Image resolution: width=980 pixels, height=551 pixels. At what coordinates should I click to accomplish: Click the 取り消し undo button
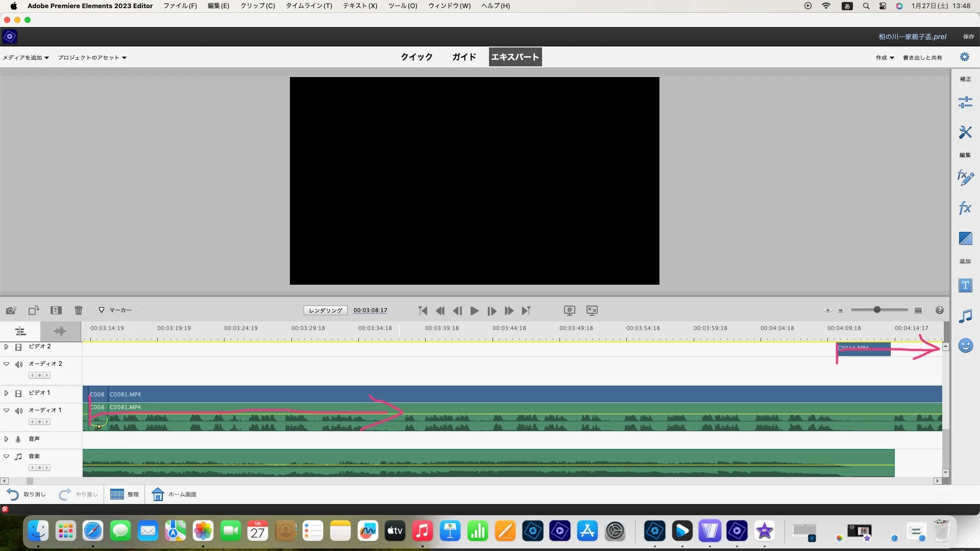[x=26, y=494]
